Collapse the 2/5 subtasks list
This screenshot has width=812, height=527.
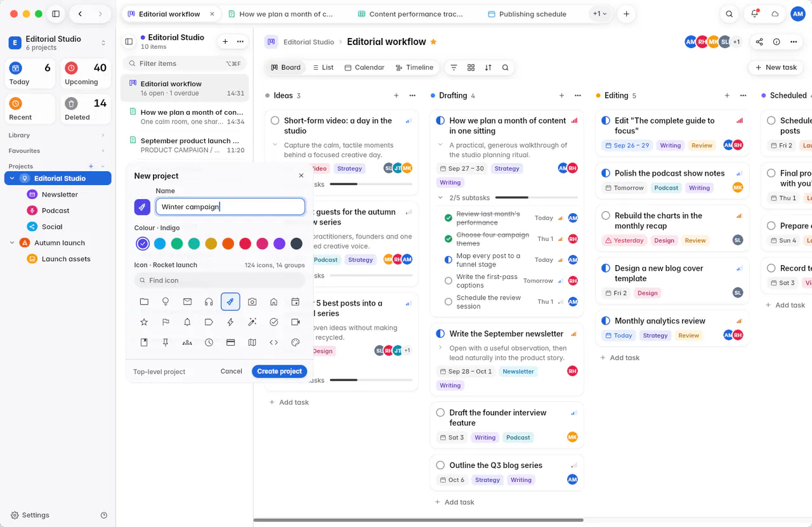tap(440, 198)
